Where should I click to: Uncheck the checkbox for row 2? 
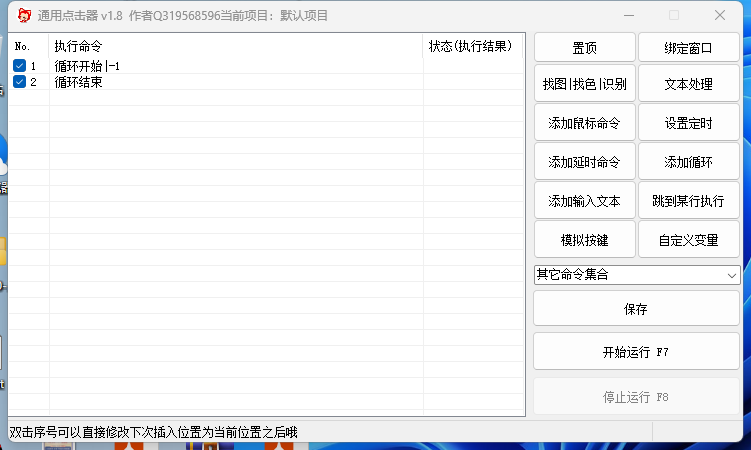[19, 82]
